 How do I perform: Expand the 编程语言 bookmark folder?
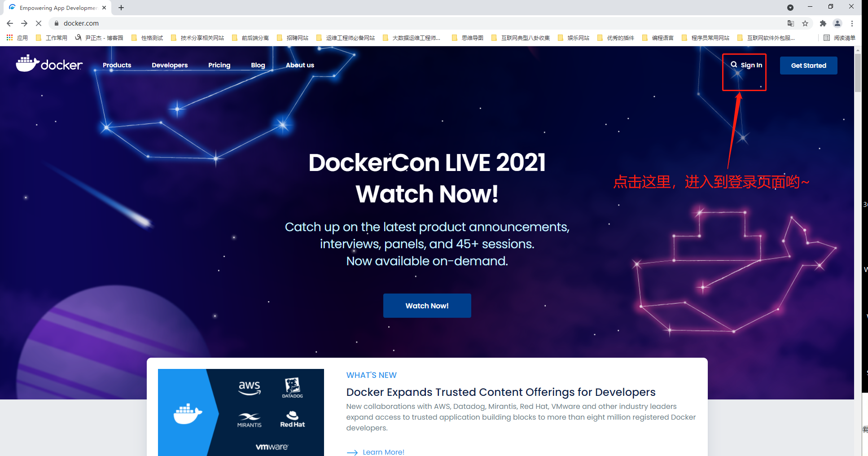point(658,38)
